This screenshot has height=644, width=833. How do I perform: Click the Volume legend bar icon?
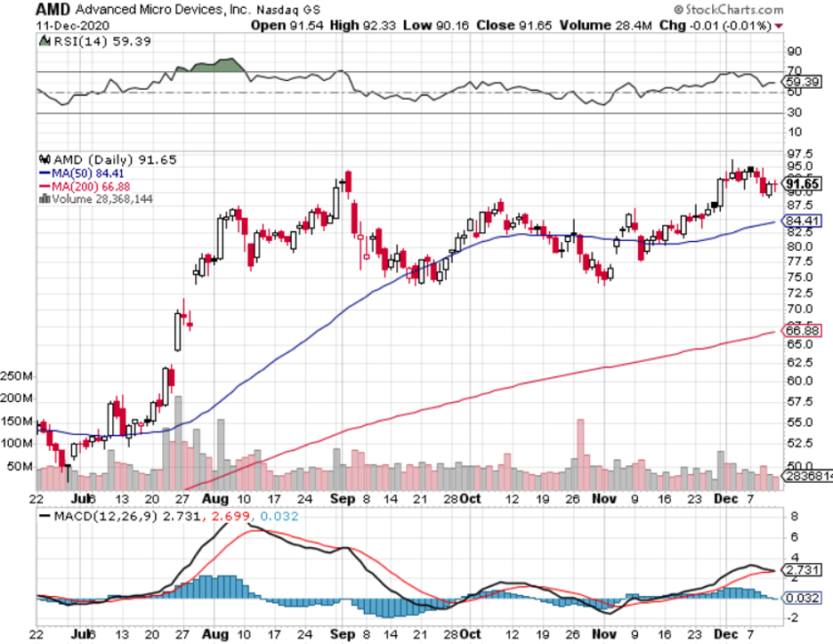[44, 199]
